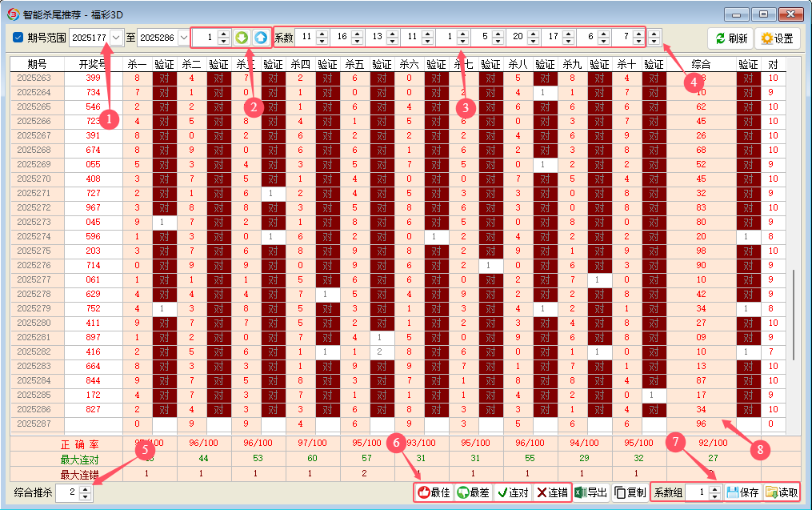
Task: Copy results with the 复制 button
Action: [630, 493]
